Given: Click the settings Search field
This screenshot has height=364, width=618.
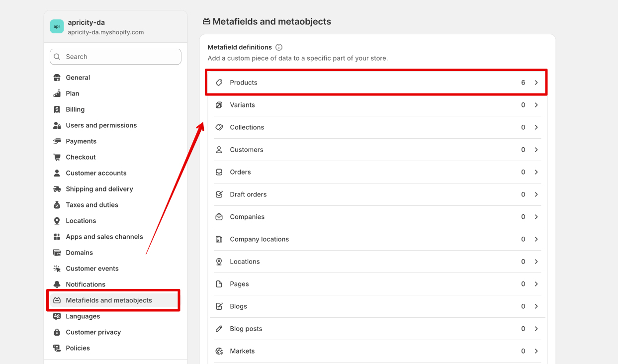Looking at the screenshot, I should 119,57.
